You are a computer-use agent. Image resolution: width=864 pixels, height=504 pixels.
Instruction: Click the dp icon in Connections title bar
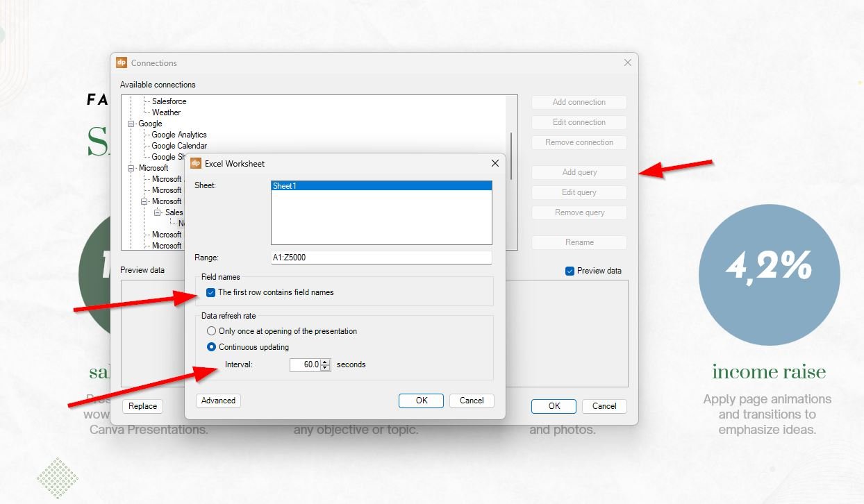(x=122, y=62)
